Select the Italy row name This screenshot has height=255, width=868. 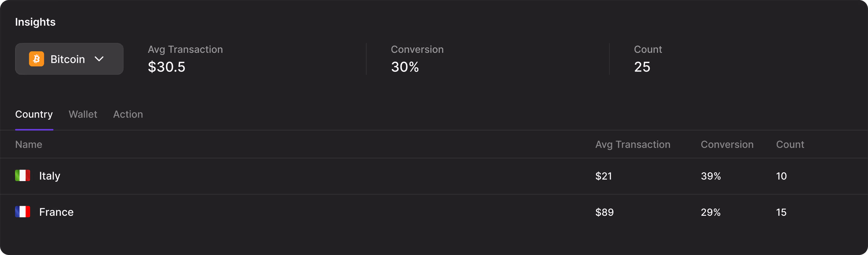coord(49,176)
